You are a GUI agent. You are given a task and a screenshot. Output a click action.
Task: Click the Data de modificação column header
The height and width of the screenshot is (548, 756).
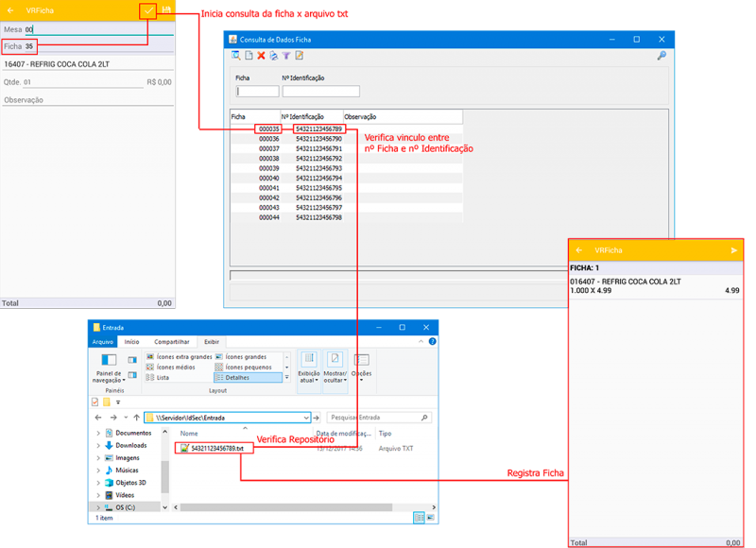343,434
